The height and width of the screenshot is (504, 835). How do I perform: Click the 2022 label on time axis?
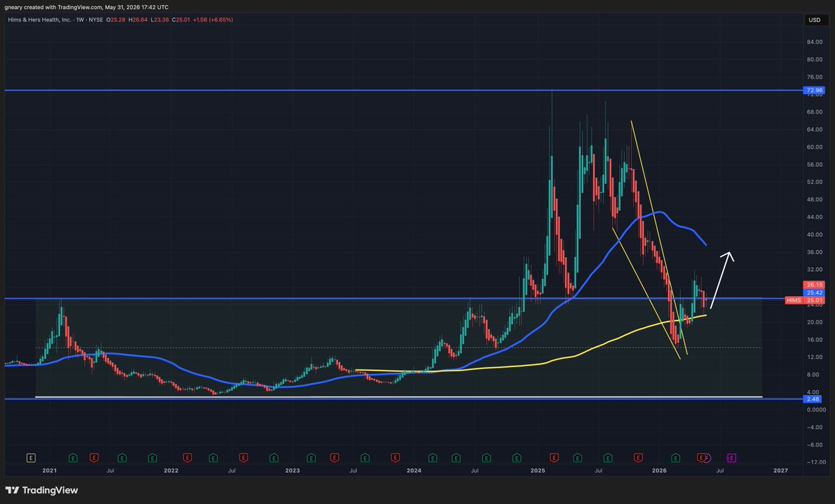pos(170,471)
